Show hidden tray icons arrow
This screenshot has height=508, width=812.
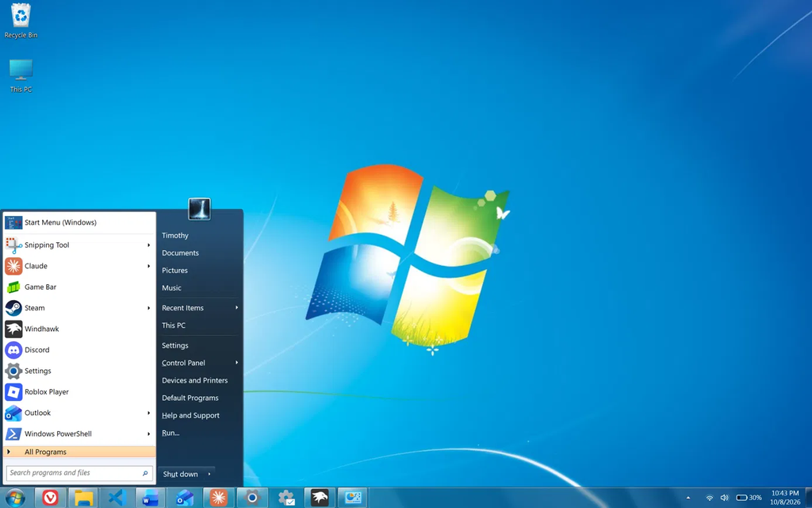point(688,498)
